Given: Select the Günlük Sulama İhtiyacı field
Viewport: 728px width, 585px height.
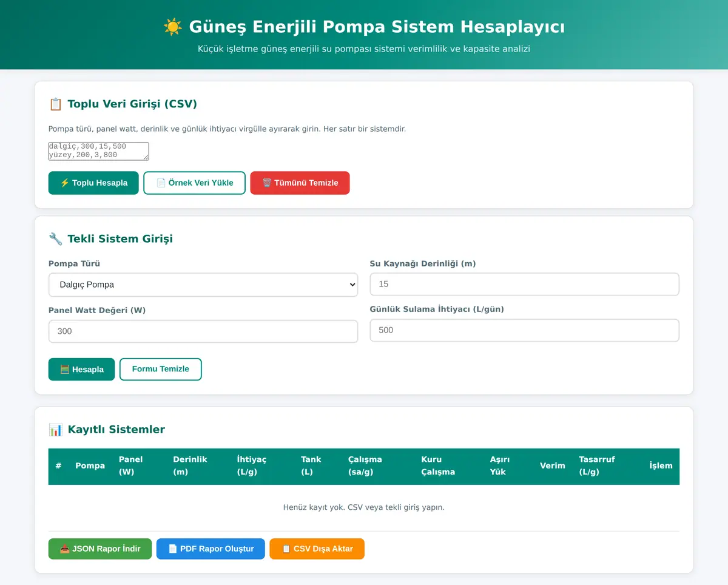Looking at the screenshot, I should pyautogui.click(x=524, y=330).
